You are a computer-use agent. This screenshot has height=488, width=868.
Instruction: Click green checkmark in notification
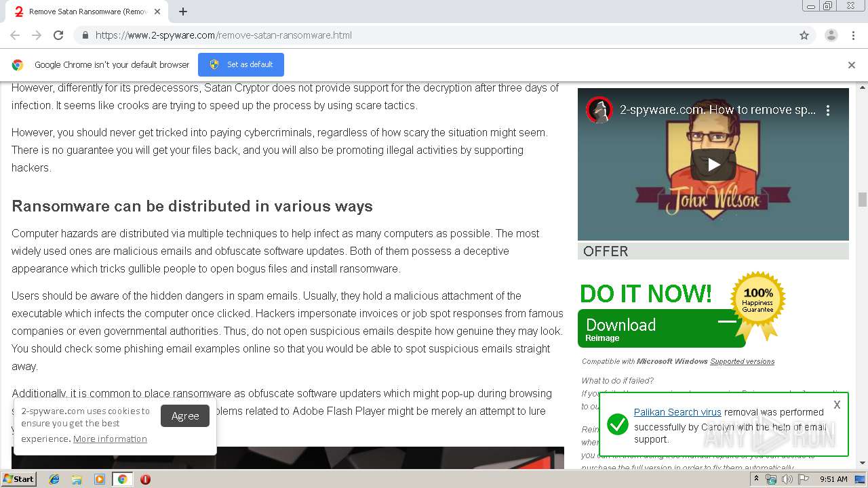pos(618,425)
